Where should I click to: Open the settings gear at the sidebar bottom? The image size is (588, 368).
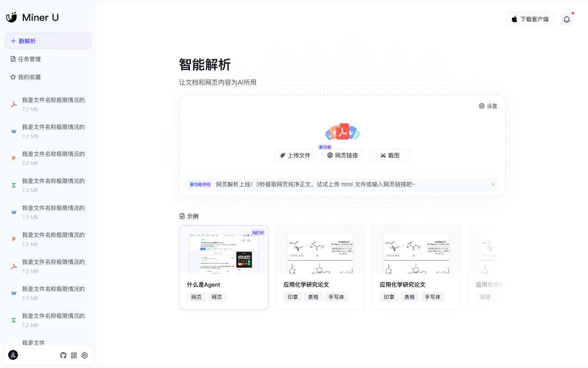84,355
